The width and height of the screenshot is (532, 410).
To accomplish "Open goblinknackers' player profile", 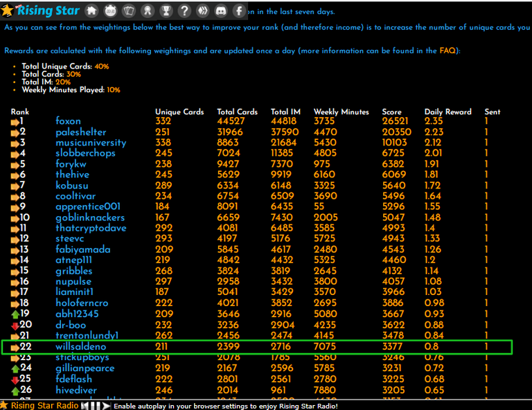I will pyautogui.click(x=90, y=217).
